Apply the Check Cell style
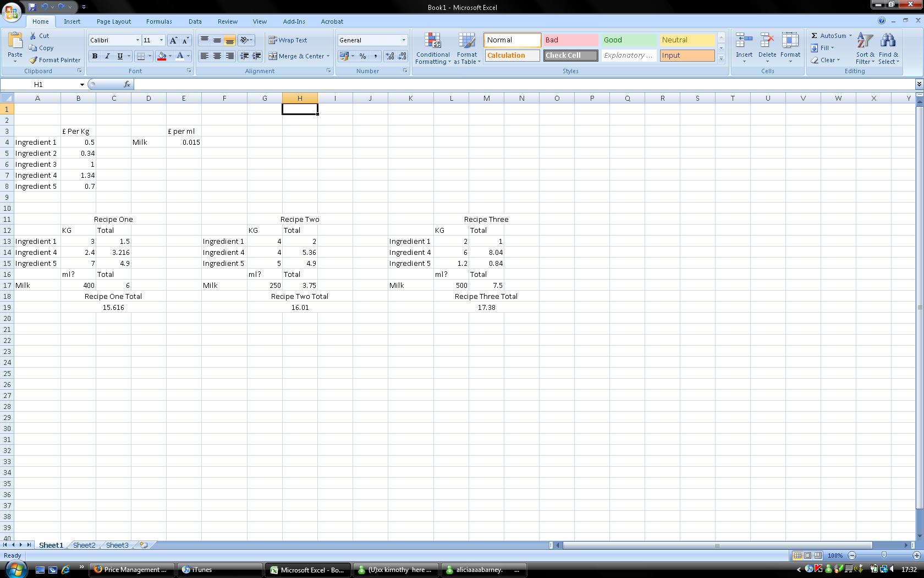The image size is (924, 578). (570, 56)
